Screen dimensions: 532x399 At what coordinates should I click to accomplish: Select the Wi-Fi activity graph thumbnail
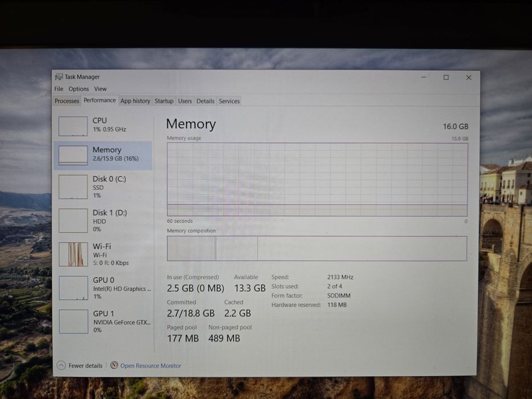coord(73,254)
